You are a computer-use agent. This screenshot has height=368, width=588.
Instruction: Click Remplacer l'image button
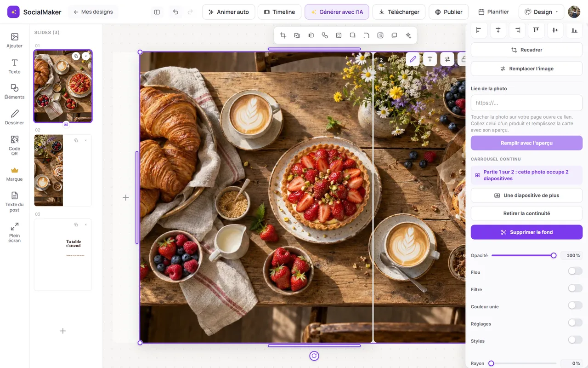pos(526,69)
